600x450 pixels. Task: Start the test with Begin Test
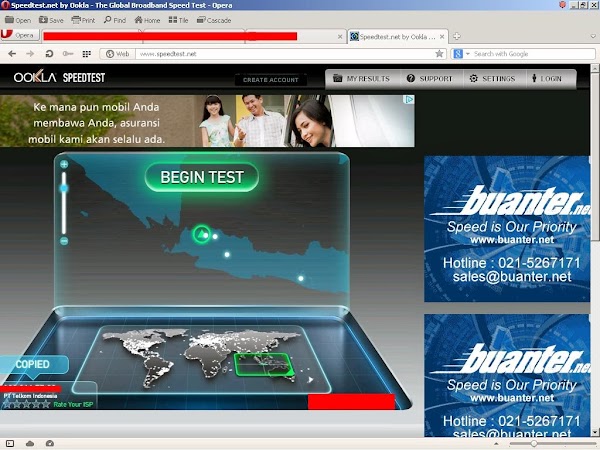pos(202,177)
